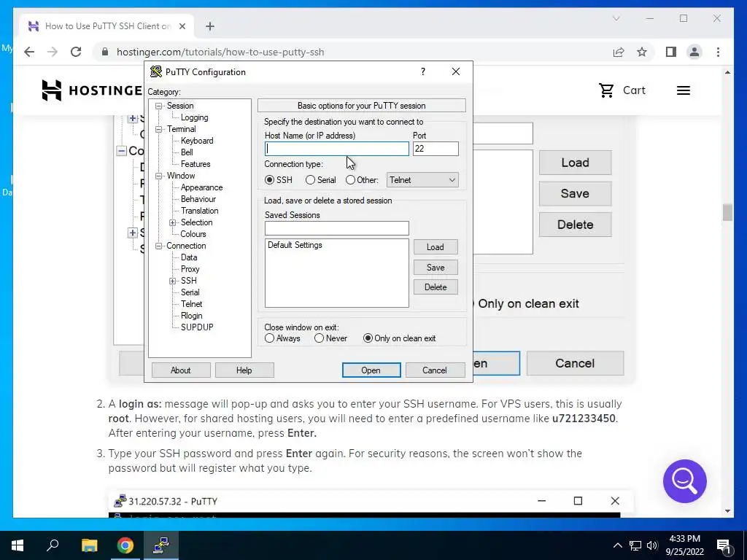The width and height of the screenshot is (747, 560).
Task: Open the notification center icon
Action: tap(724, 545)
